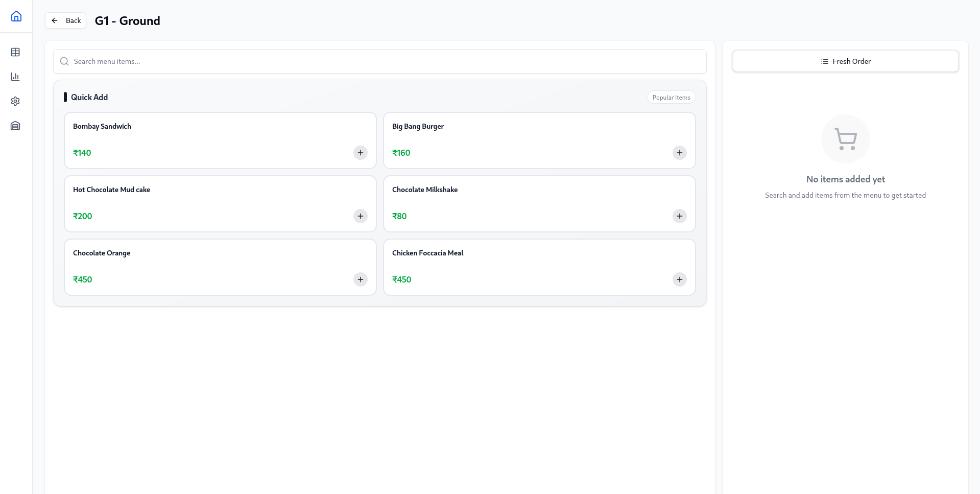Add Big Bang Burger with plus icon
980x494 pixels.
pos(680,153)
